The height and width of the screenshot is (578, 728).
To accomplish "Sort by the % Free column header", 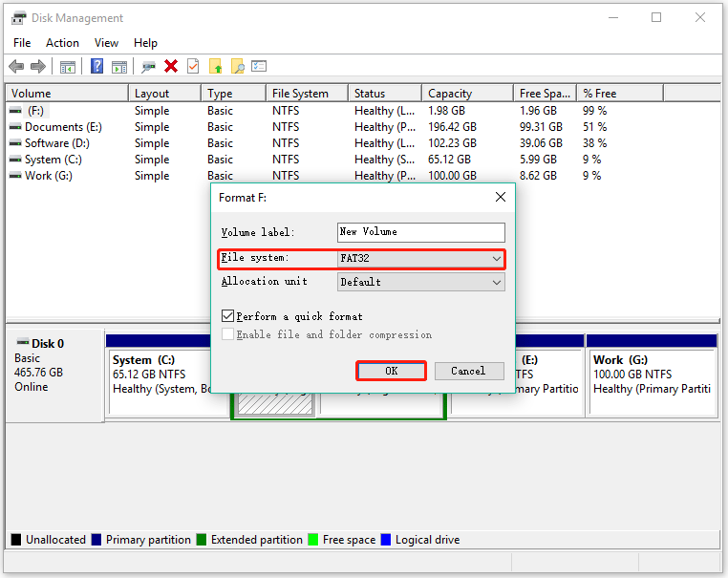I will (x=620, y=94).
